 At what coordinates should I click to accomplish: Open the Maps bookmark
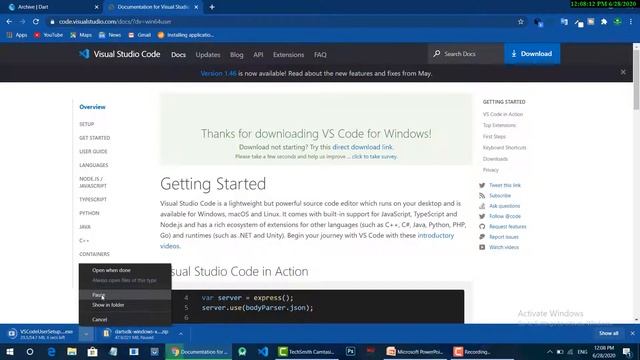tap(81, 35)
